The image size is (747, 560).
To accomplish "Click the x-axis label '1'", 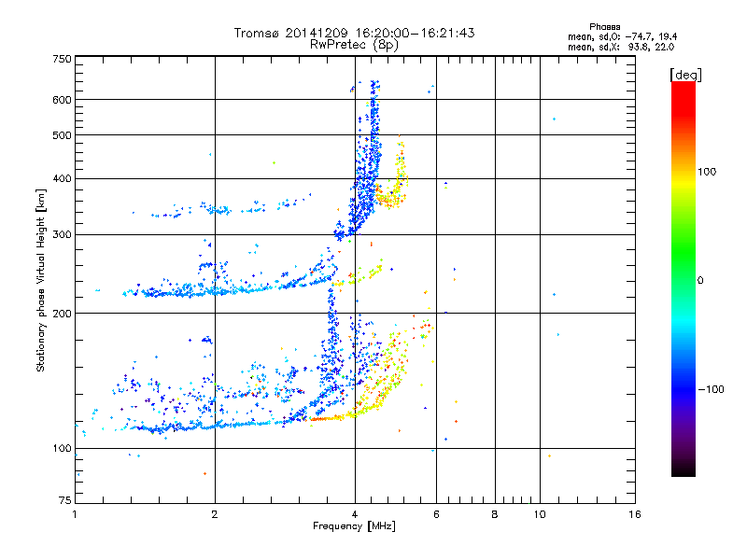I will 75,514.
